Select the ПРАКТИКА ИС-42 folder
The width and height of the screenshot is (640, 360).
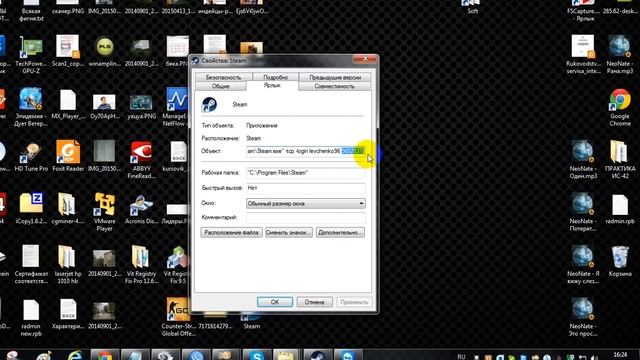[x=620, y=160]
